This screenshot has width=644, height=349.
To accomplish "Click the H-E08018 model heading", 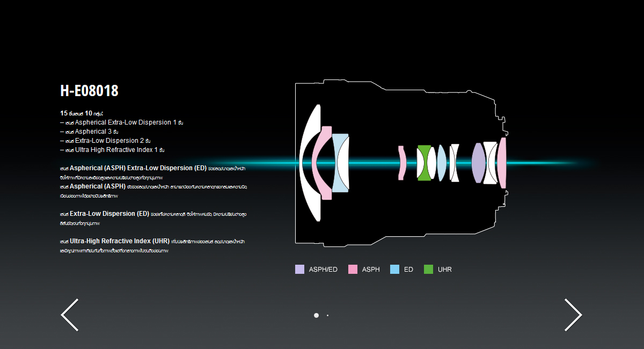I will point(89,91).
